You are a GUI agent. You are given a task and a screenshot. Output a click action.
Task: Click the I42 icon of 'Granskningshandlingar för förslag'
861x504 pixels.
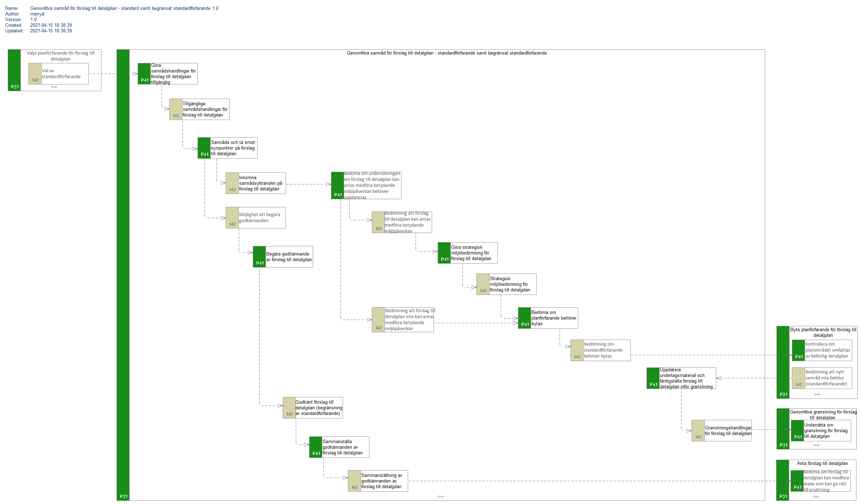pyautogui.click(x=698, y=430)
